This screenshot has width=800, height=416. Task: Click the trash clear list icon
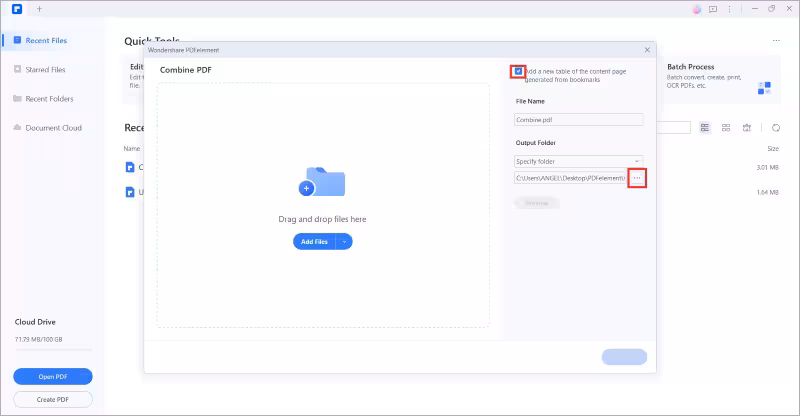747,128
